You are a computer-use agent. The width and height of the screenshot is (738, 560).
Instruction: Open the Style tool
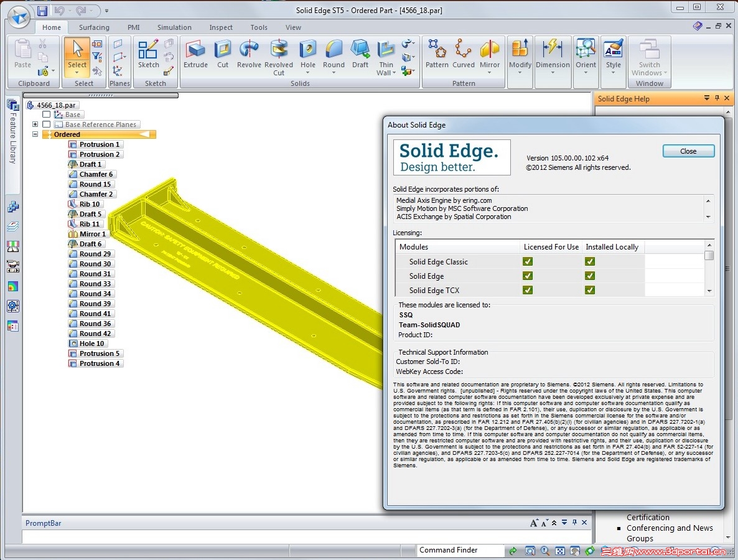(x=614, y=57)
